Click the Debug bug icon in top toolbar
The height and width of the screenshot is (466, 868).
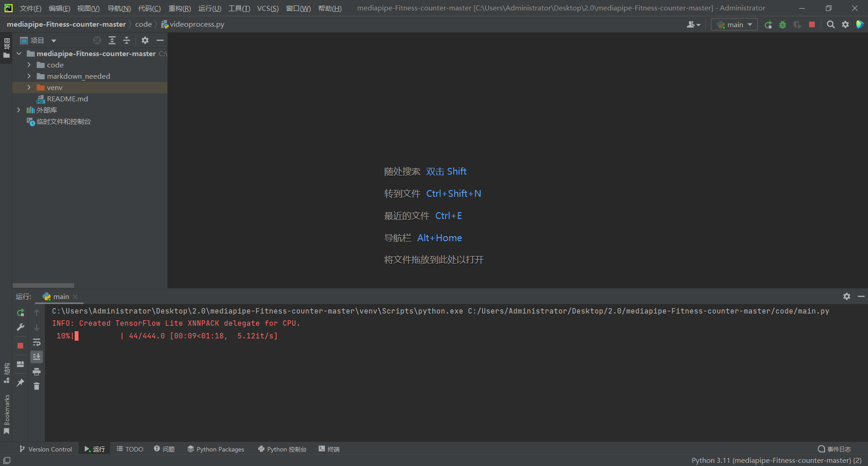783,24
